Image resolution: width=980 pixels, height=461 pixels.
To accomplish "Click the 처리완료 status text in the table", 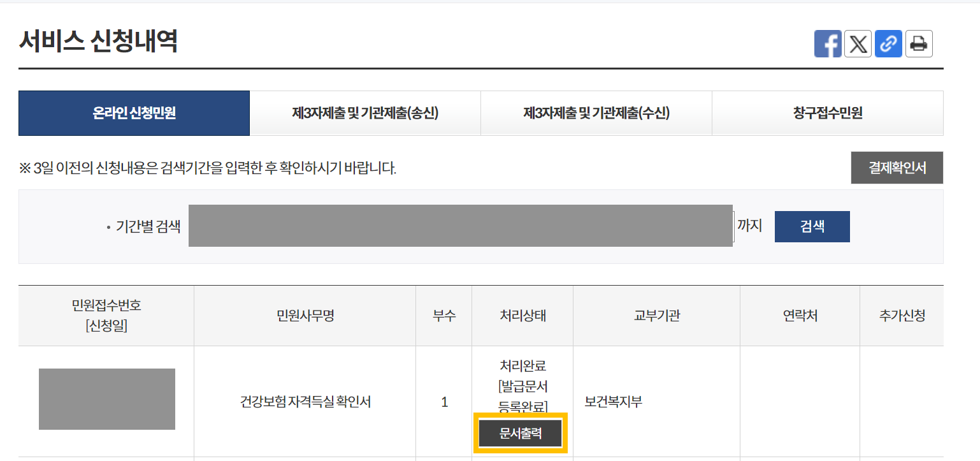I will point(522,365).
